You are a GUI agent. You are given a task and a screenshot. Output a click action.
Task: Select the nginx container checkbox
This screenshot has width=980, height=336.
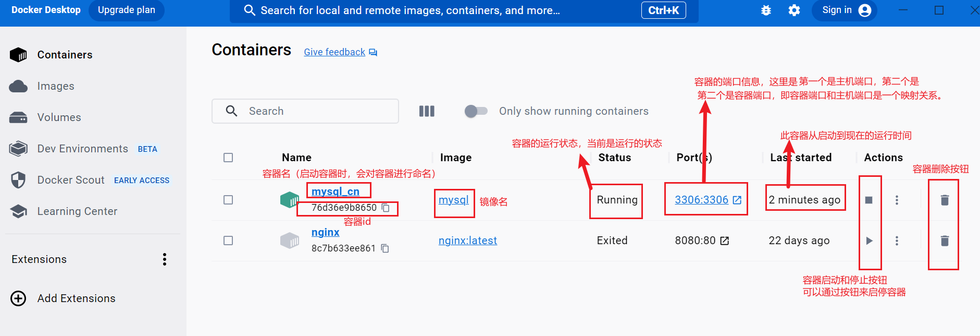pyautogui.click(x=228, y=241)
